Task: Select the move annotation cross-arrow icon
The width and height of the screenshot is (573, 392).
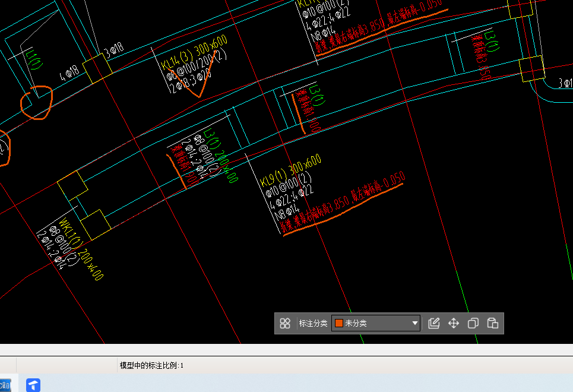Action: click(454, 324)
